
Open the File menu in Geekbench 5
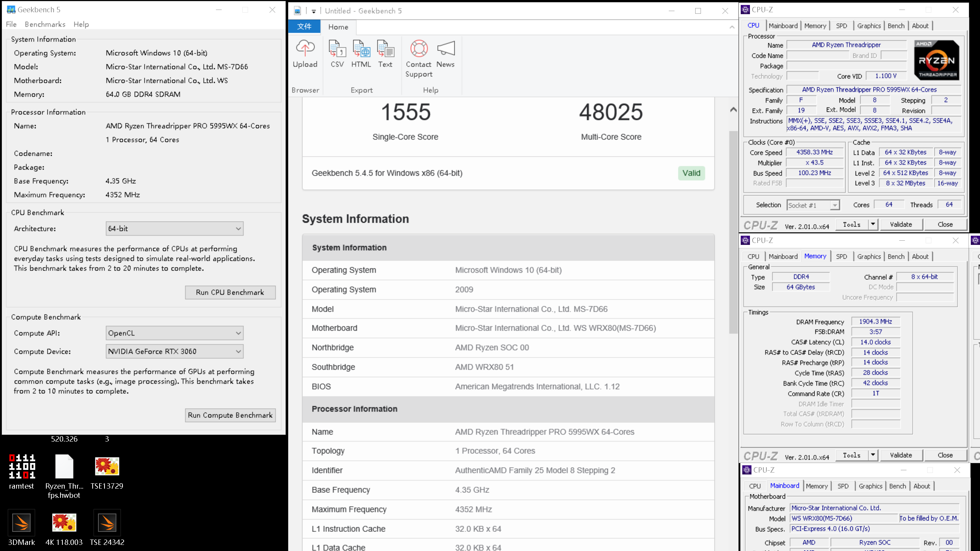[11, 24]
